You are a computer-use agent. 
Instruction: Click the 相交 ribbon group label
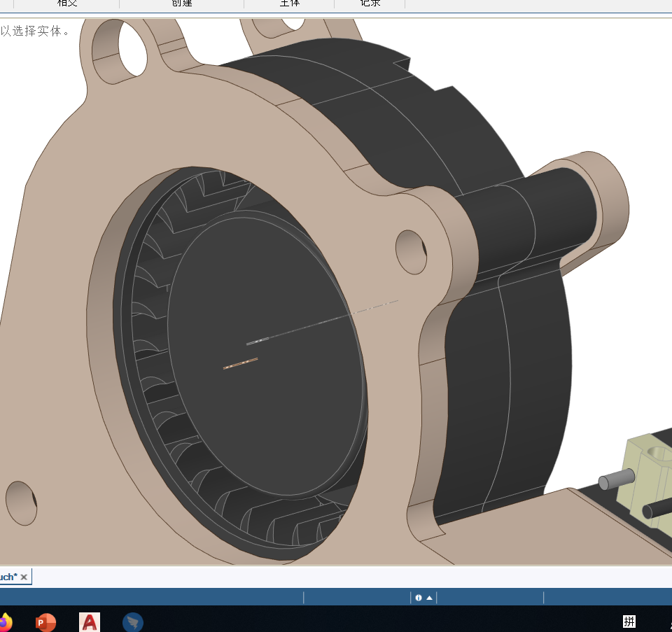point(67,3)
